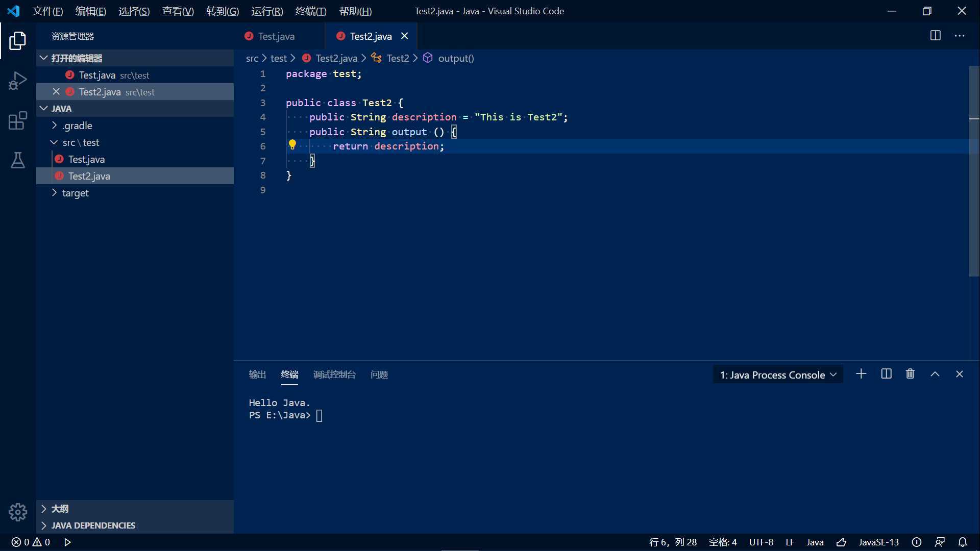
Task: Close Test2.java in open editors list
Action: (56, 91)
